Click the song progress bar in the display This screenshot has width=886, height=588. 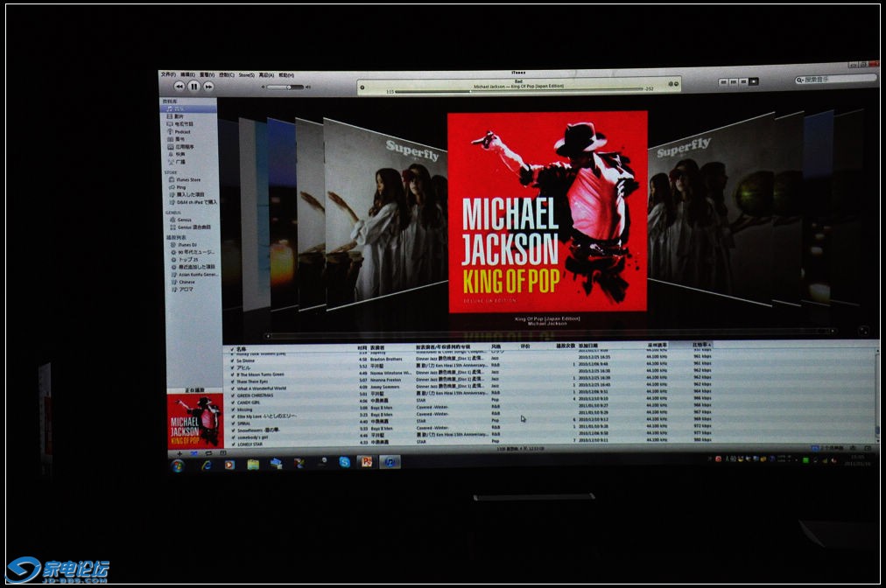click(x=518, y=90)
